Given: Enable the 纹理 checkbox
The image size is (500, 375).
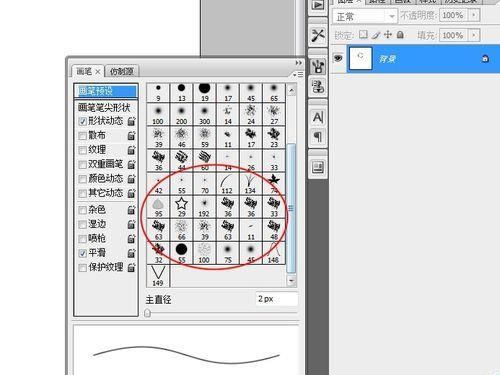Looking at the screenshot, I should tap(83, 150).
